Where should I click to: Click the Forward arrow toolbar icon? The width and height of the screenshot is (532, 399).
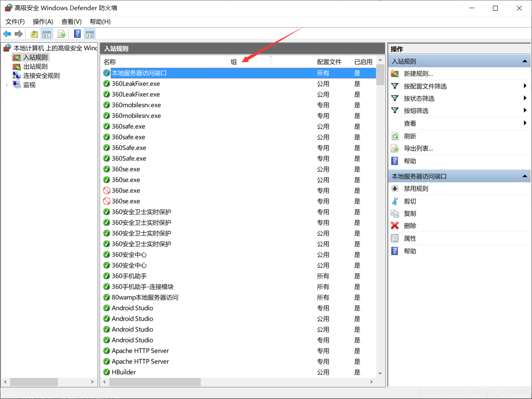[18, 34]
